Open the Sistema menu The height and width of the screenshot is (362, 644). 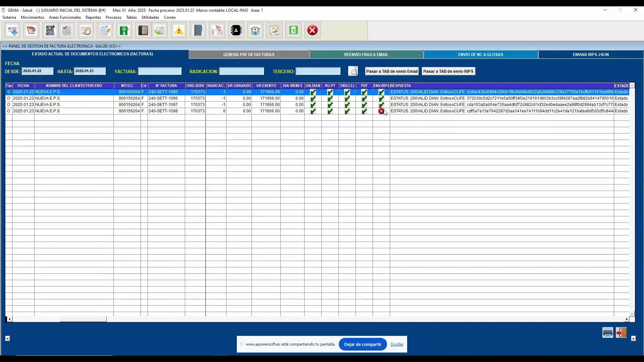pyautogui.click(x=9, y=17)
